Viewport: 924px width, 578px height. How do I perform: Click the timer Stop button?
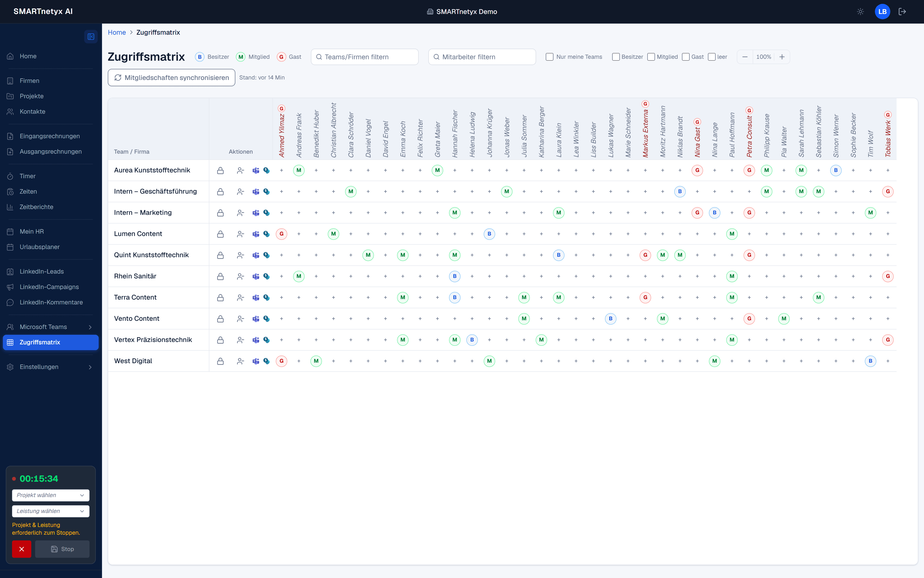click(x=62, y=549)
